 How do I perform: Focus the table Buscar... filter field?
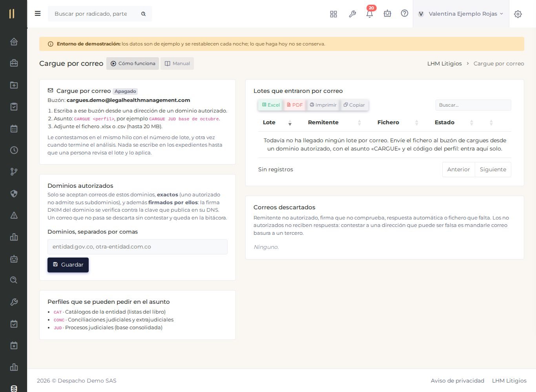473,105
